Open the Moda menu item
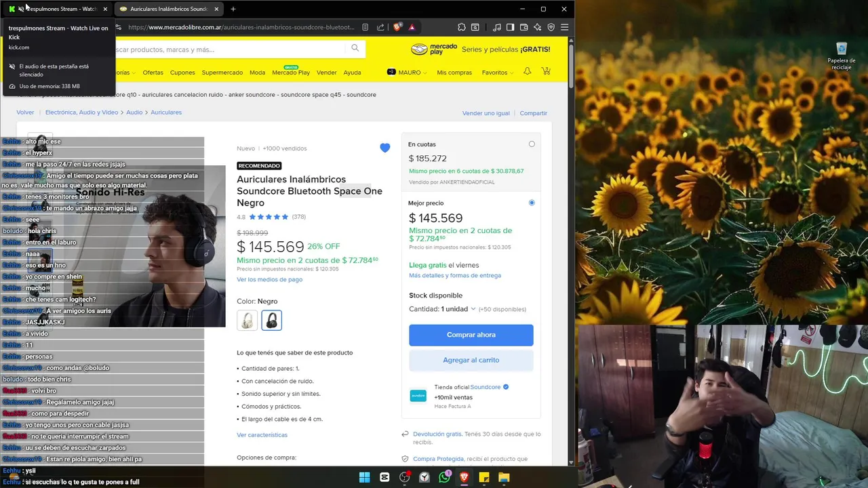 257,73
